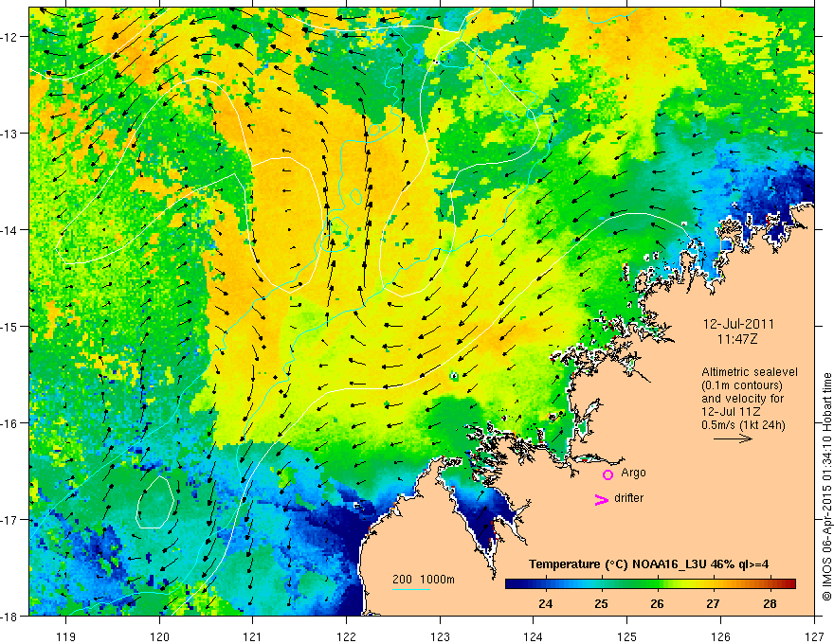Click the 'Argo' legend label
The height and width of the screenshot is (644, 834).
click(633, 473)
